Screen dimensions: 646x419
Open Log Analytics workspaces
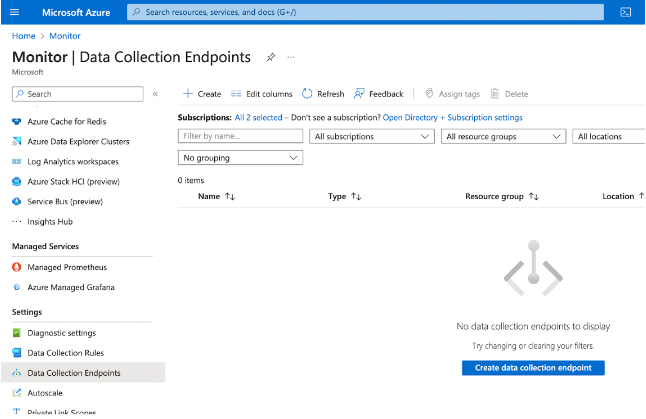click(x=73, y=162)
